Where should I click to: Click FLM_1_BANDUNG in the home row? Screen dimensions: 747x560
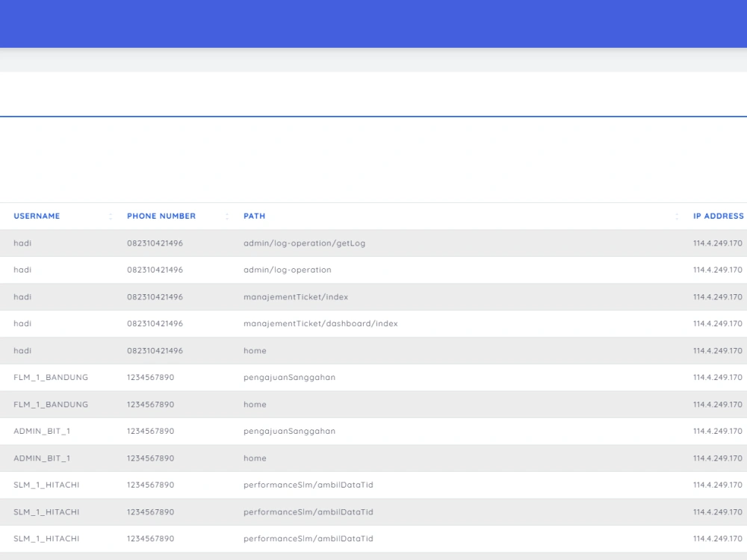pyautogui.click(x=51, y=405)
